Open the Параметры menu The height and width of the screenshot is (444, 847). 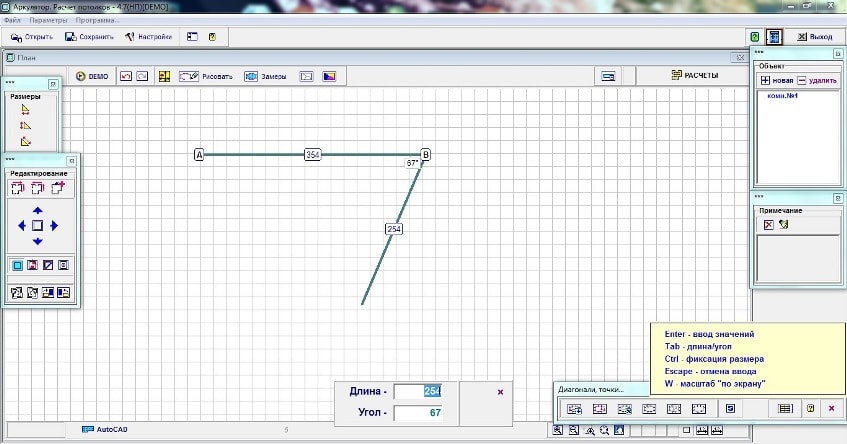pos(49,20)
